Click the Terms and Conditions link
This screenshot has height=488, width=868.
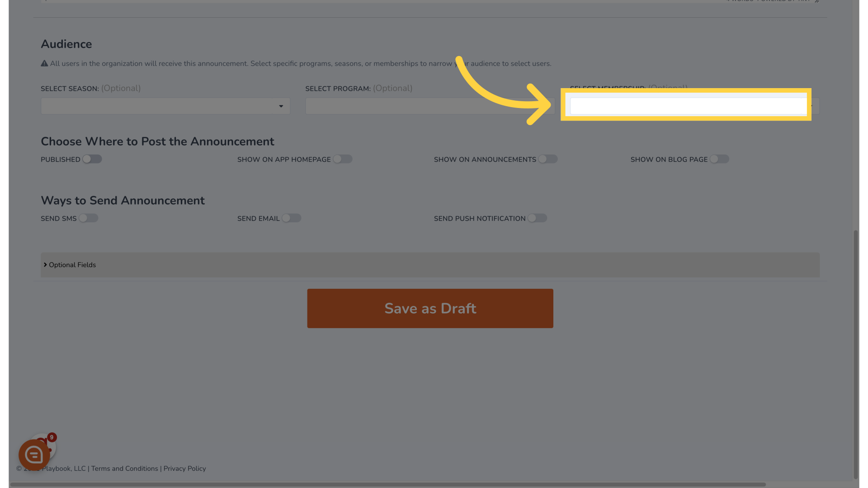[125, 468]
